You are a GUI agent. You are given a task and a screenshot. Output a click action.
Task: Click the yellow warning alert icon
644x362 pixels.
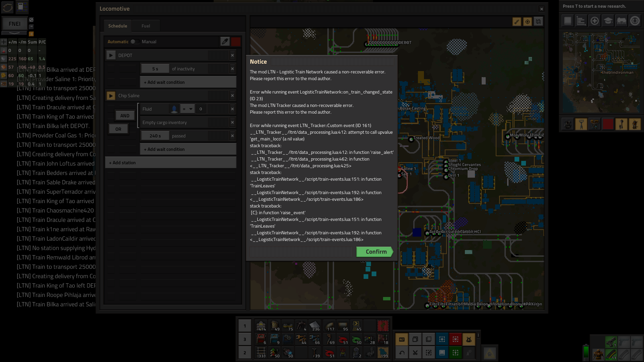pos(489,353)
